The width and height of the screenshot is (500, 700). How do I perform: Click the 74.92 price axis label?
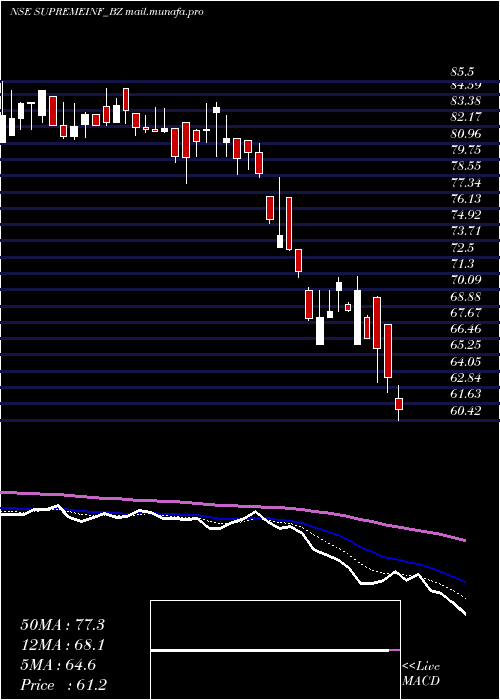(466, 215)
